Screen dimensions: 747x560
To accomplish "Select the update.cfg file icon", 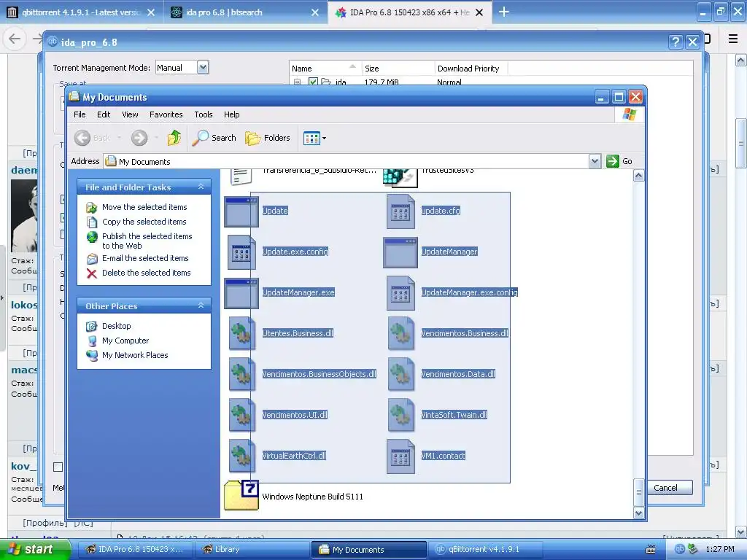I will pyautogui.click(x=400, y=211).
